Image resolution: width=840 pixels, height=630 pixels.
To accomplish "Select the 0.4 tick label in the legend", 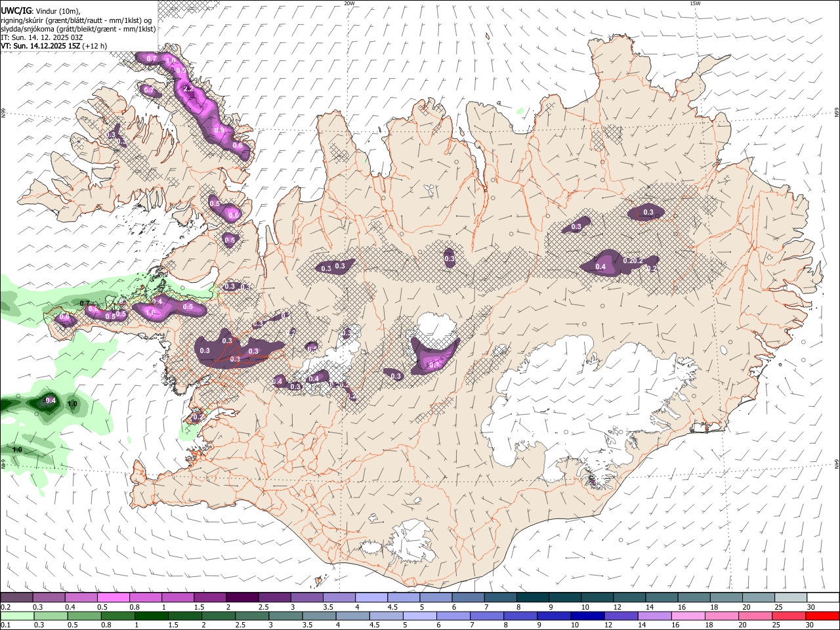I will [x=70, y=607].
